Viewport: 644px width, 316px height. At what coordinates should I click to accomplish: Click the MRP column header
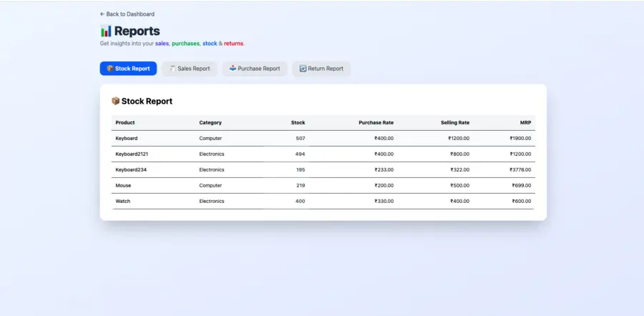(x=526, y=123)
